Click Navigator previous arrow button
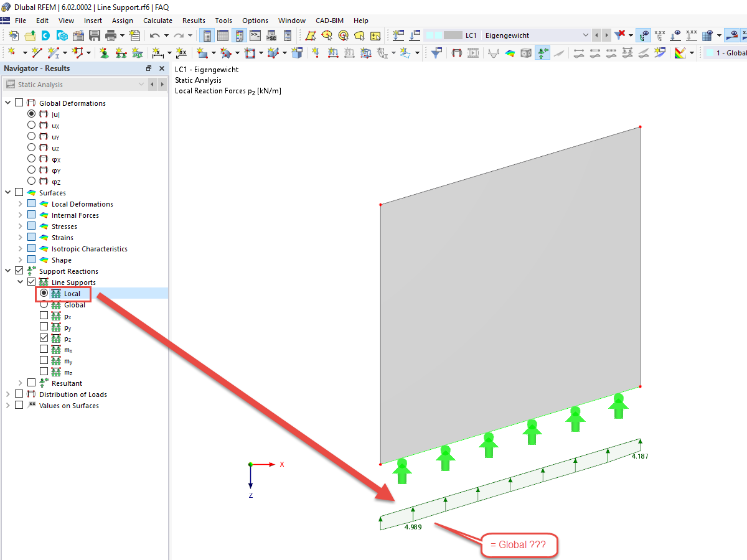The width and height of the screenshot is (747, 560). (x=153, y=84)
